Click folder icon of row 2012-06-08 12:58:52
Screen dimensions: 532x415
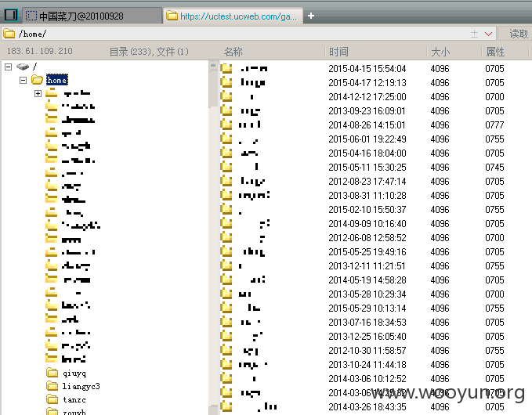click(226, 237)
